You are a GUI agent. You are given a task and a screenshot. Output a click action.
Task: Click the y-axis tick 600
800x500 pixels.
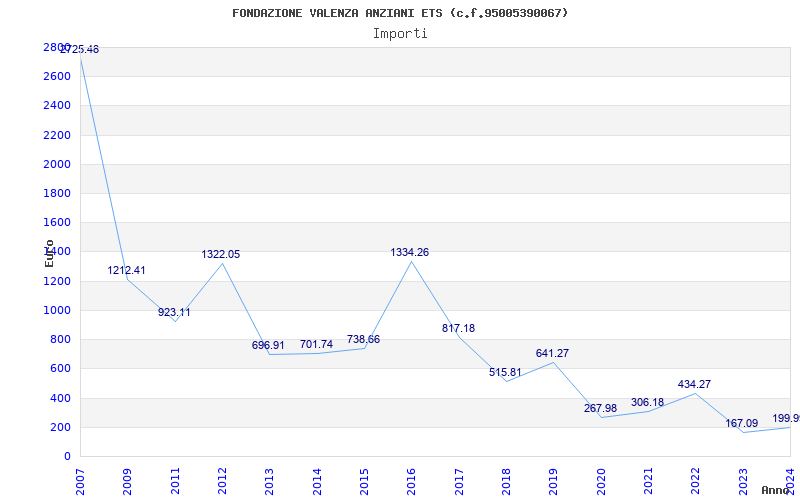coord(60,368)
